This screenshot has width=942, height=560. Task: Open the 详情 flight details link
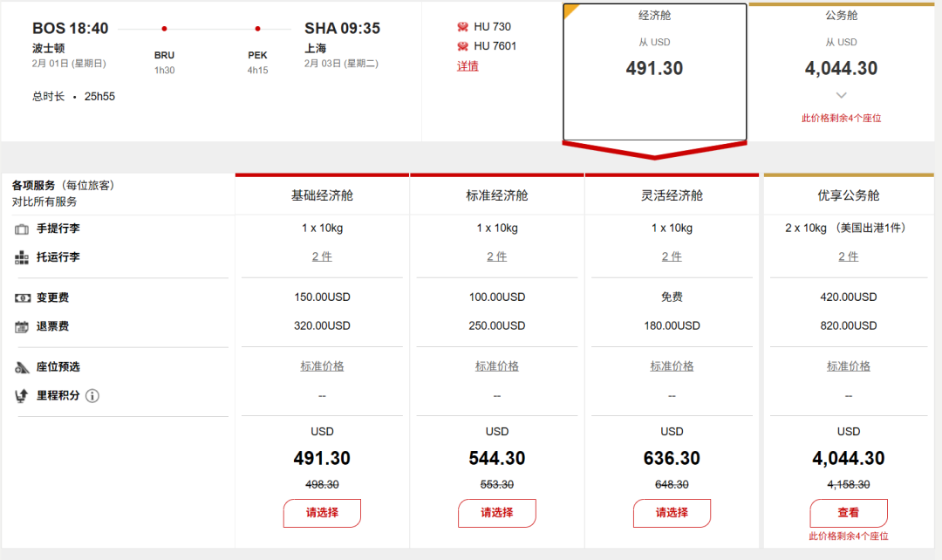pyautogui.click(x=468, y=66)
